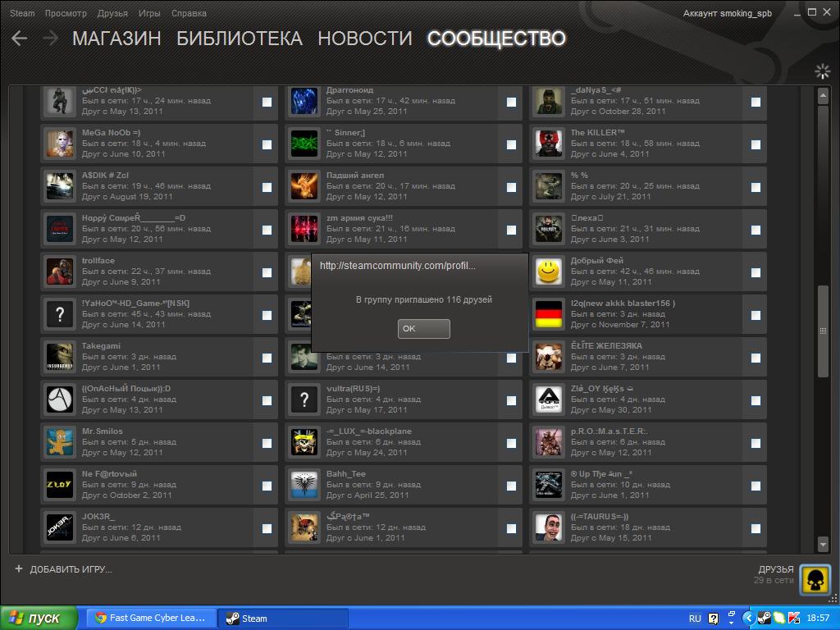Click the trollface avatar
This screenshot has height=630, width=840.
point(59,272)
